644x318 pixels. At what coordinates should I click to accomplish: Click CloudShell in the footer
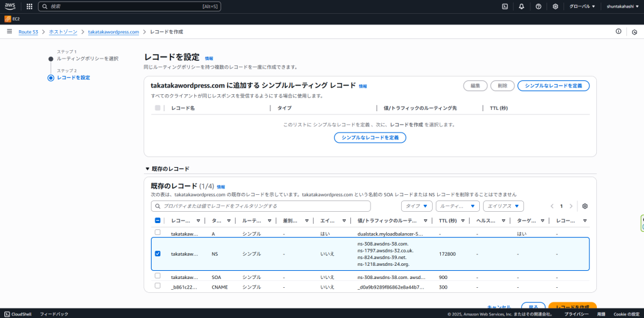point(18,314)
